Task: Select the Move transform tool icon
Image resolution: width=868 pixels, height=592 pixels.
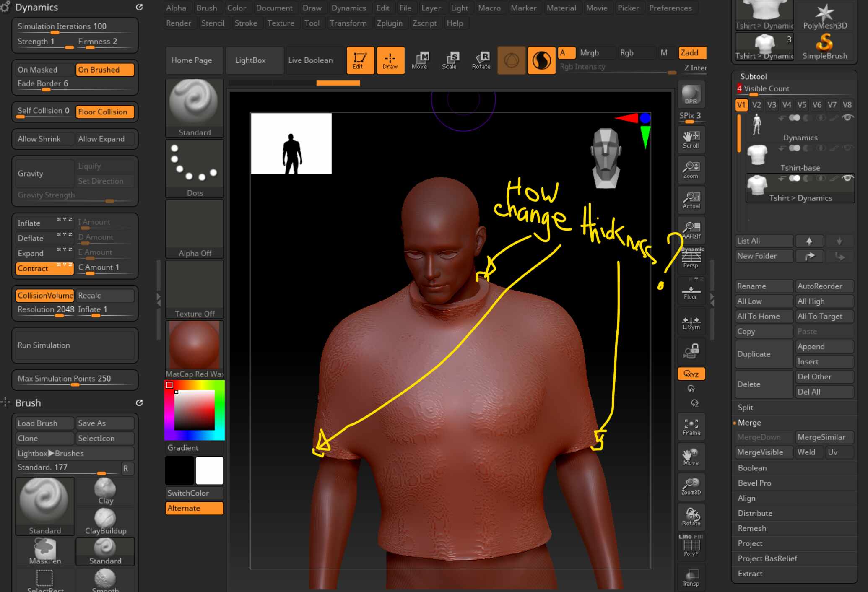Action: point(419,60)
